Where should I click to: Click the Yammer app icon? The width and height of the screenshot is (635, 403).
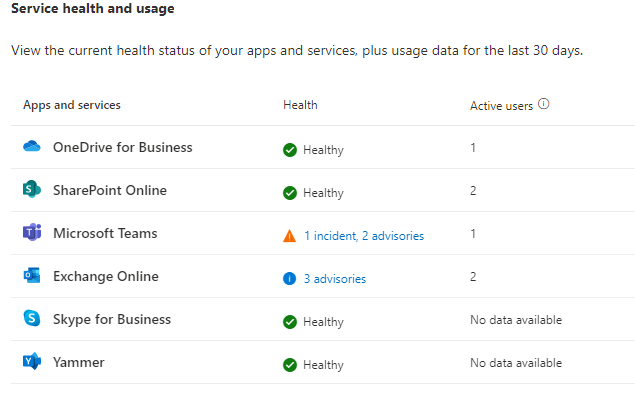click(32, 361)
